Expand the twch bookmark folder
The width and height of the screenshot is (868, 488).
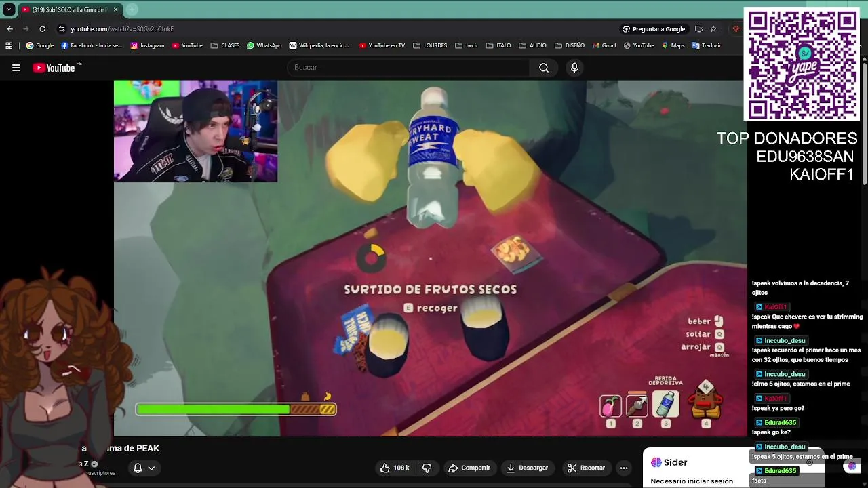[467, 45]
